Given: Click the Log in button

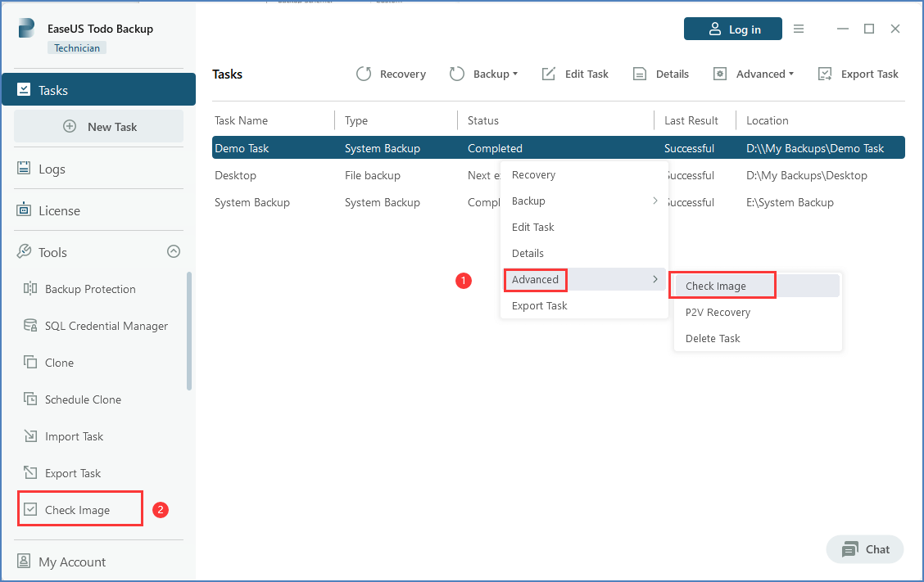Looking at the screenshot, I should (733, 29).
